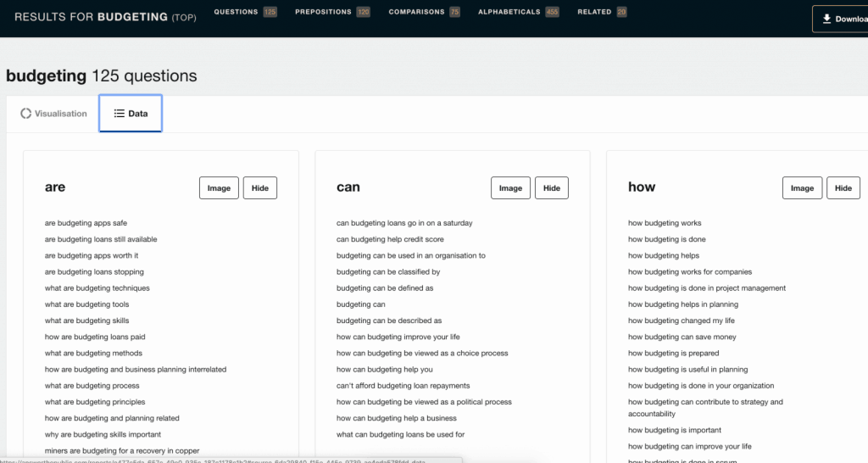This screenshot has height=463, width=868.
Task: Click 'how budgeting changed my life'
Action: (682, 321)
